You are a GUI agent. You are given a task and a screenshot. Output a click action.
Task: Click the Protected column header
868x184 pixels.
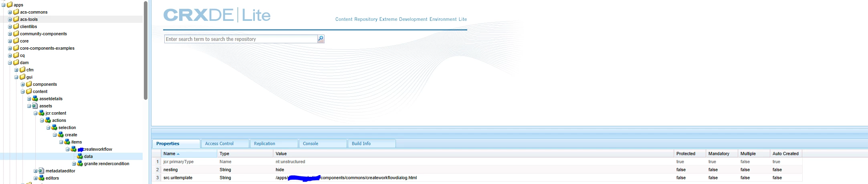[690, 154]
